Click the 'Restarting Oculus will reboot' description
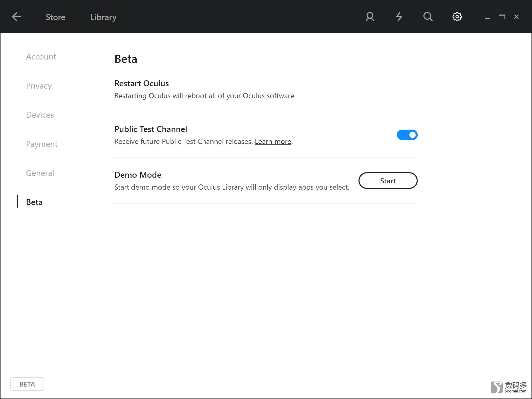The height and width of the screenshot is (399, 532). [205, 96]
